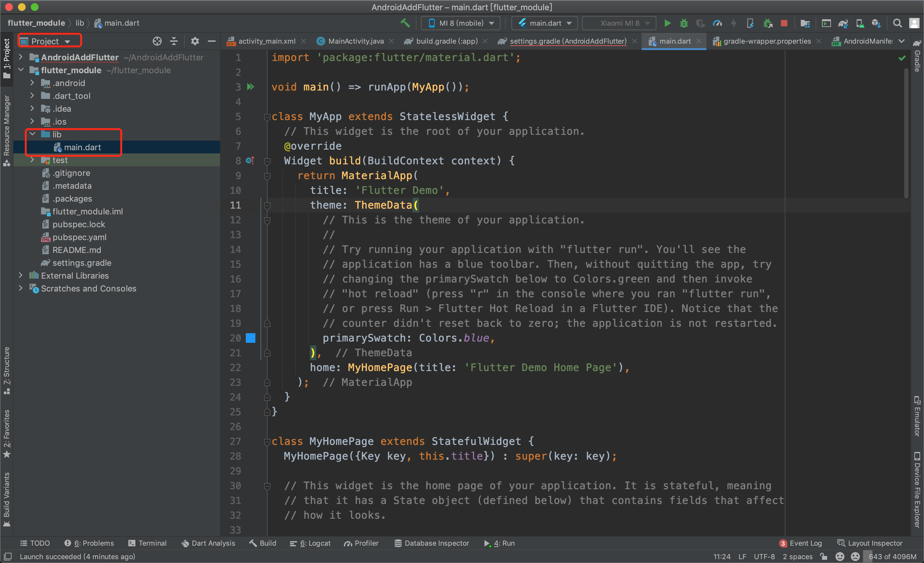The width and height of the screenshot is (924, 563).
Task: Stop the running app
Action: (x=784, y=23)
